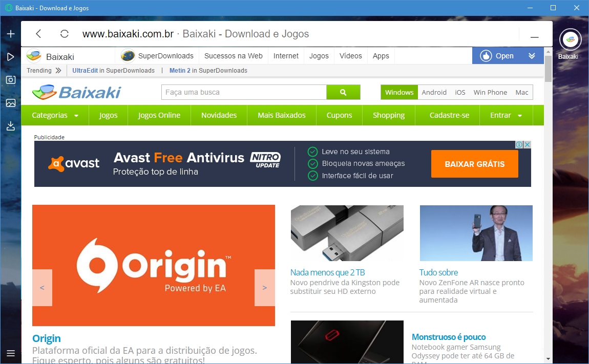Open the Jogos Online menu item
The width and height of the screenshot is (589, 364).
(x=159, y=115)
